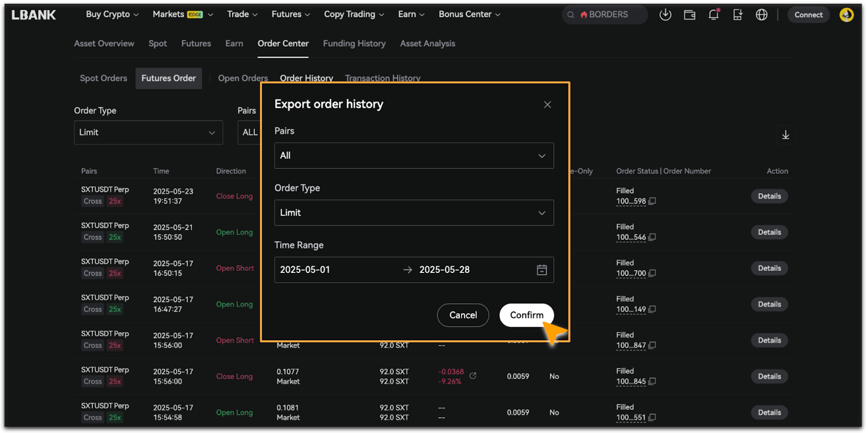Click the BORDERS search box

coord(604,15)
